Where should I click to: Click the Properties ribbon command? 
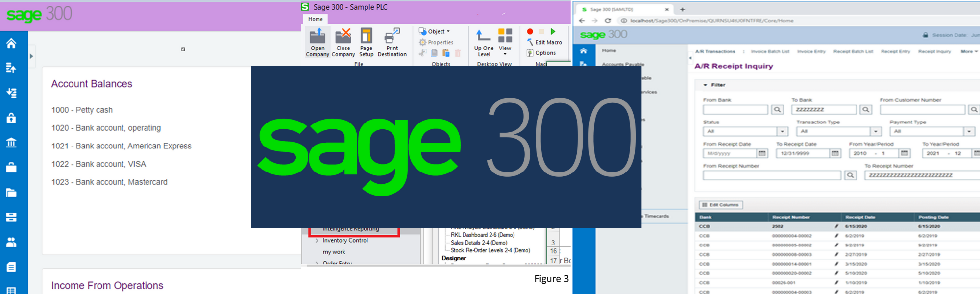pos(436,42)
